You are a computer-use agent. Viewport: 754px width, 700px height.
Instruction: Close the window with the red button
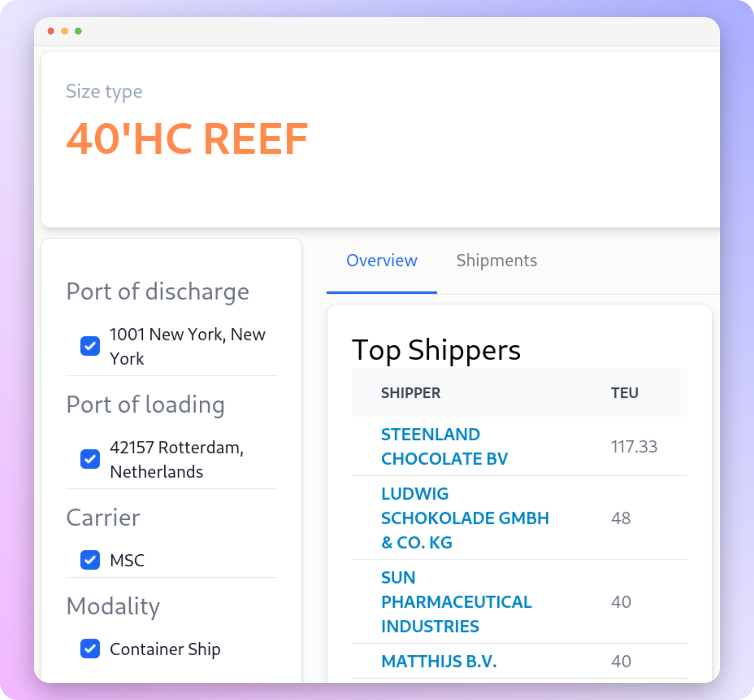tap(51, 31)
